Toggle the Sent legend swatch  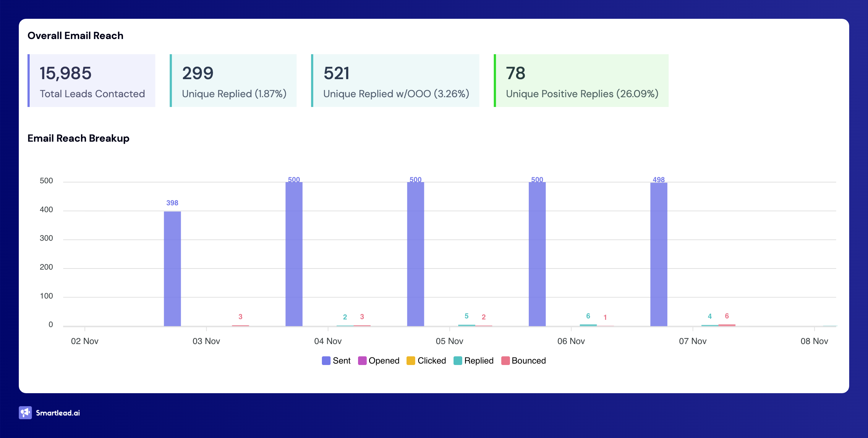(x=326, y=361)
